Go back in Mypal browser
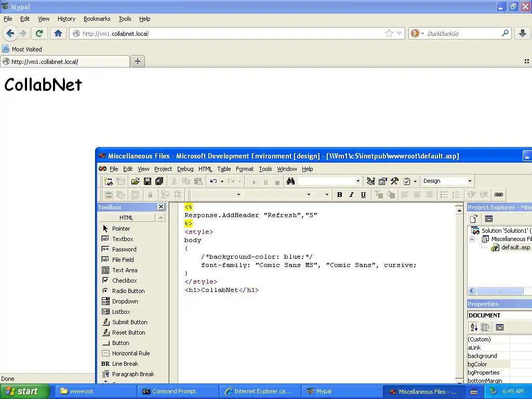This screenshot has height=399, width=532. coord(10,33)
